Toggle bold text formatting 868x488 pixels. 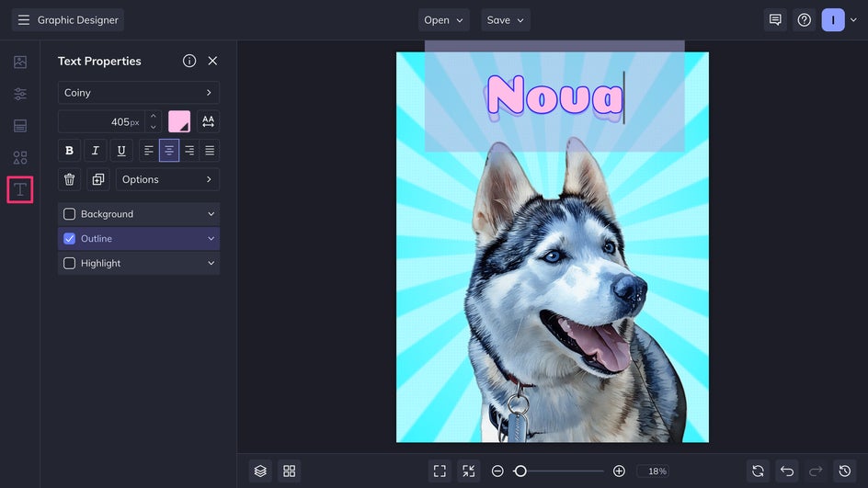coord(69,151)
